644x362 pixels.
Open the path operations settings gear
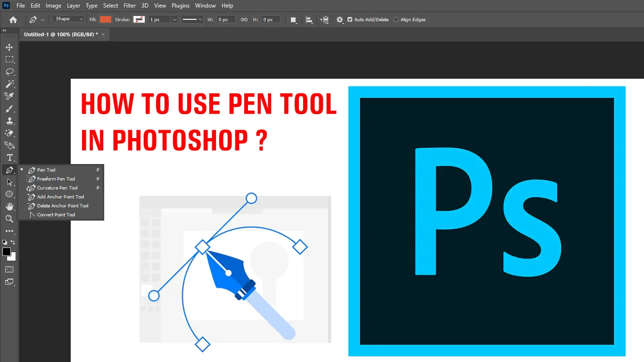tap(340, 19)
